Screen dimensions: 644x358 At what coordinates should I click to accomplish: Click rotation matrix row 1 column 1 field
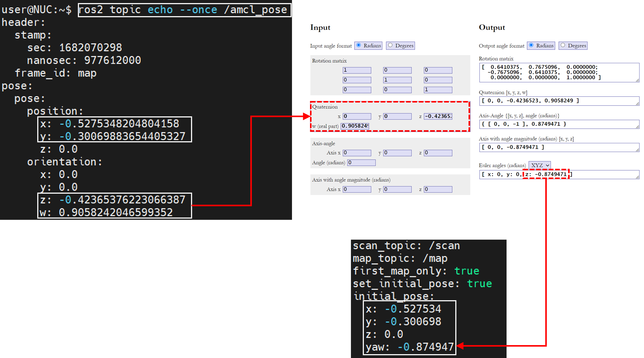357,70
